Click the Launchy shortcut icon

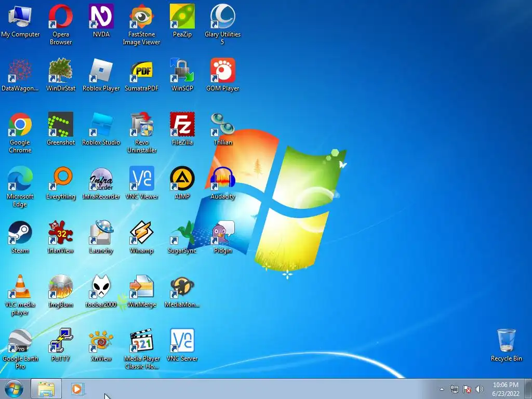click(x=101, y=232)
